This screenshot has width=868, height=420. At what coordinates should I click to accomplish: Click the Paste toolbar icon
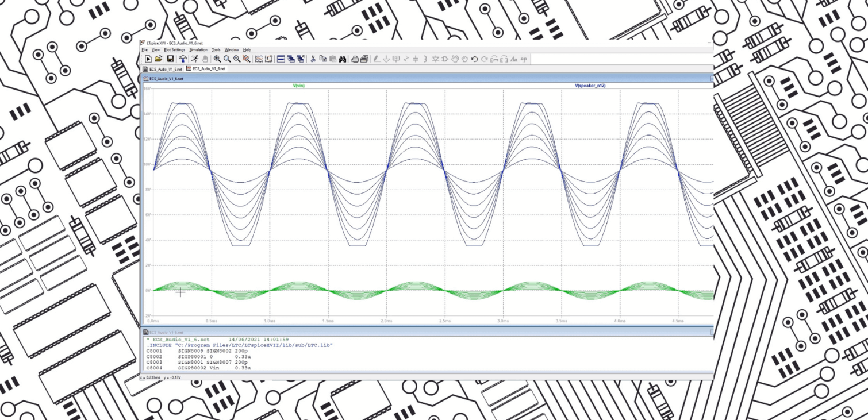pos(332,59)
